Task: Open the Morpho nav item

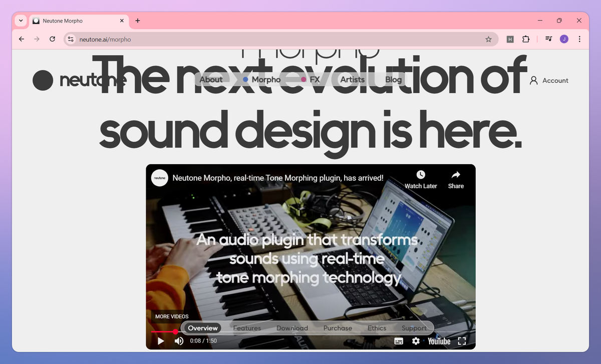Action: [x=262, y=80]
